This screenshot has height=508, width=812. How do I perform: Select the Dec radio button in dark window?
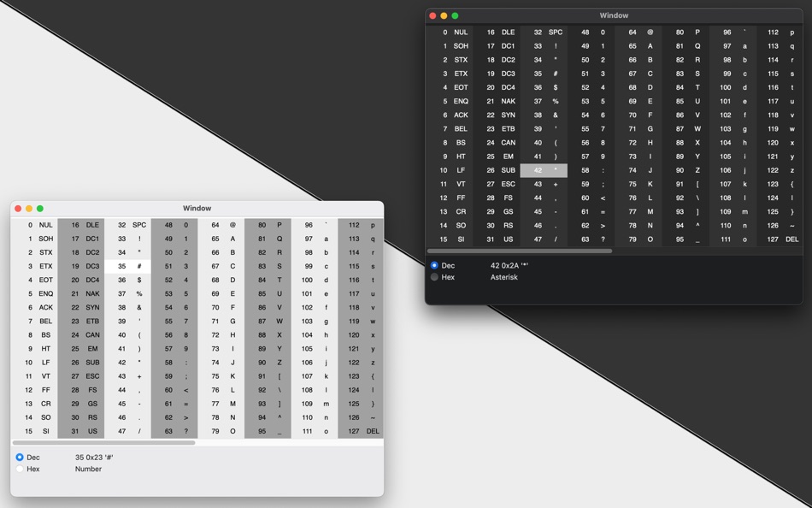436,265
